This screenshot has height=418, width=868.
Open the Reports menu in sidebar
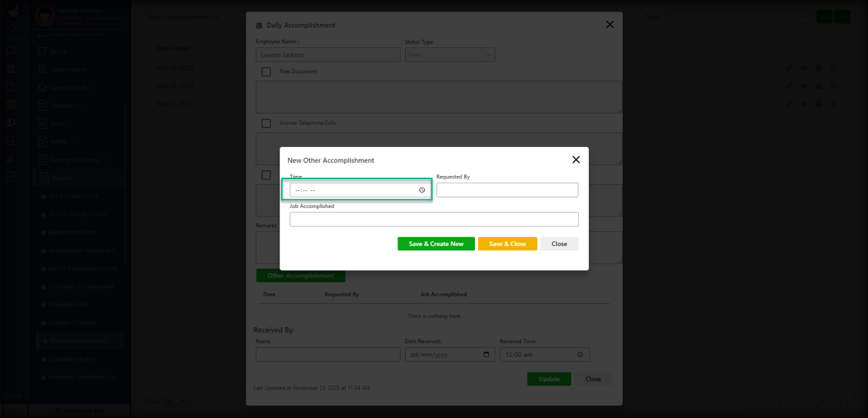click(x=62, y=178)
